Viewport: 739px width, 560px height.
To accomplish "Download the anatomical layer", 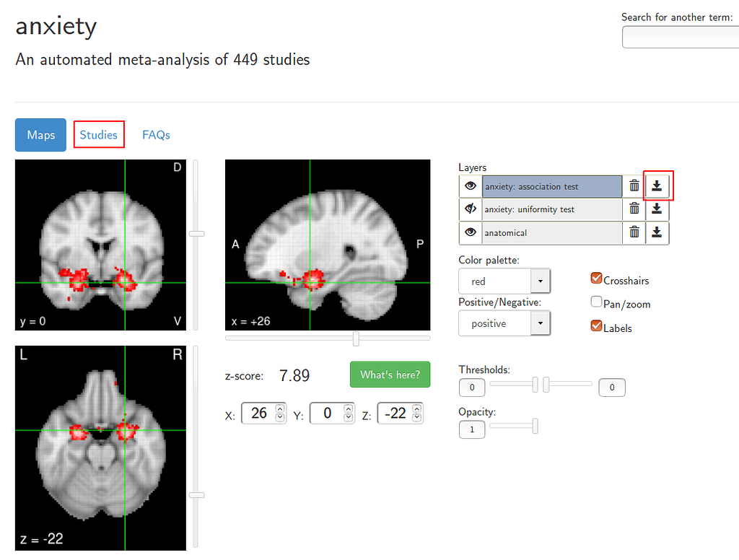I will pos(657,232).
